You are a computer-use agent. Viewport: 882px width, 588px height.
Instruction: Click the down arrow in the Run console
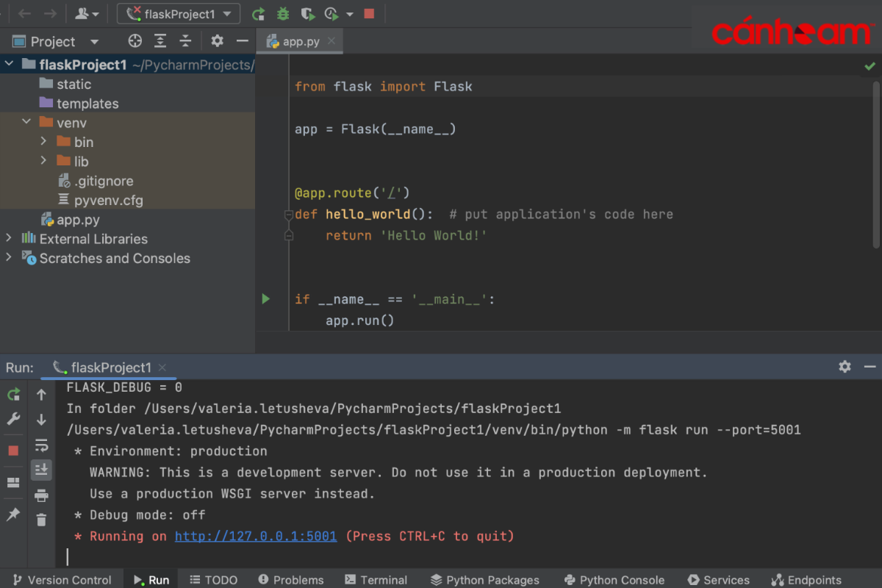tap(41, 420)
